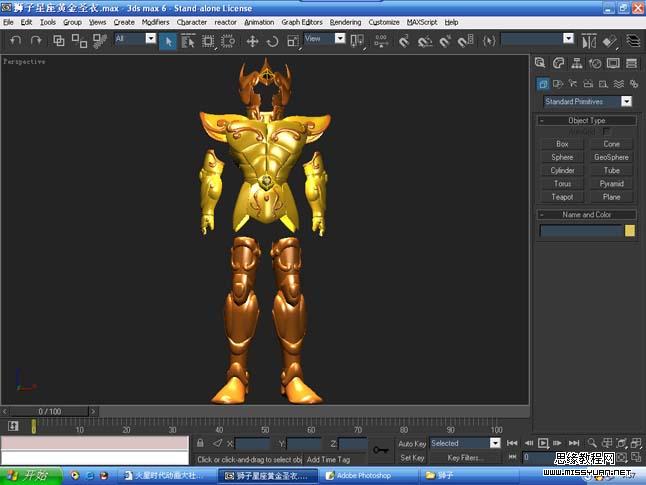The width and height of the screenshot is (646, 485).
Task: Toggle the AutoGrid checkbox
Action: 606,131
